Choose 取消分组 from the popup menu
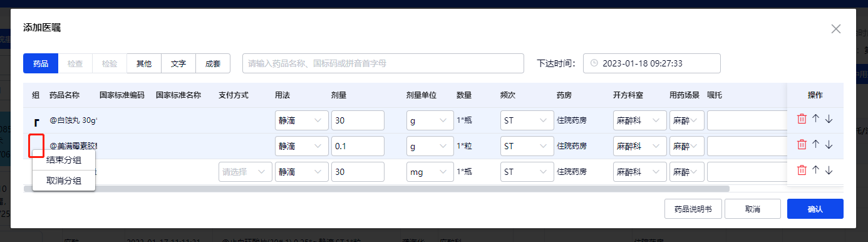Image resolution: width=868 pixels, height=242 pixels. pos(63,181)
